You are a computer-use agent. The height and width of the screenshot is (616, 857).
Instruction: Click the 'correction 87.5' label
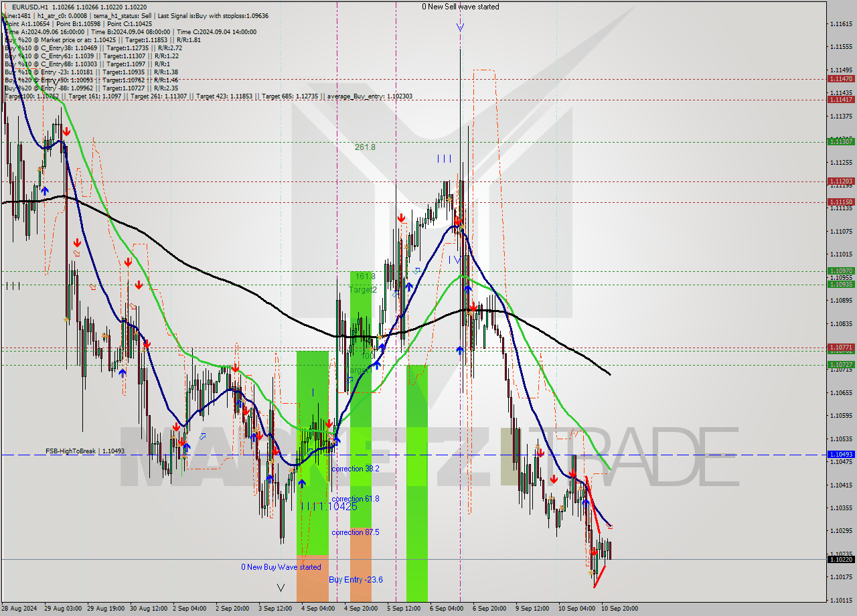[356, 532]
